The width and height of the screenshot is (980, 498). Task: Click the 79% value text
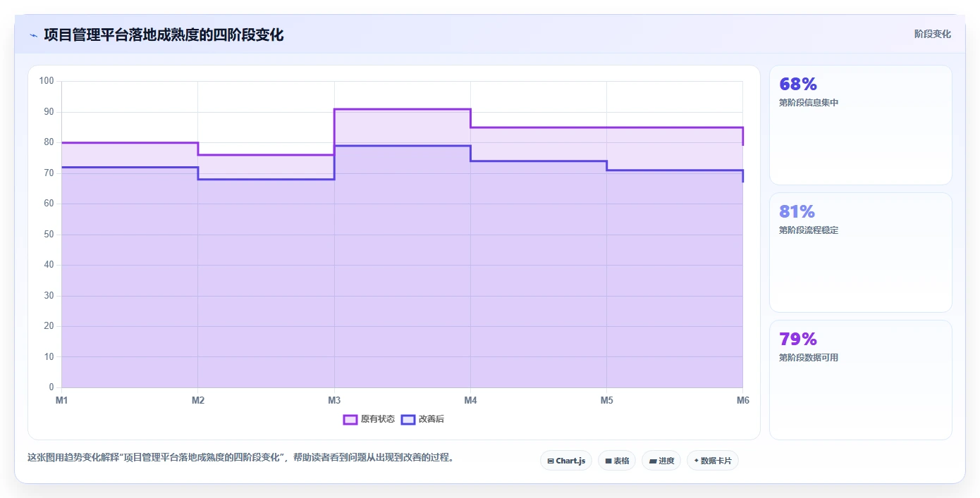798,340
